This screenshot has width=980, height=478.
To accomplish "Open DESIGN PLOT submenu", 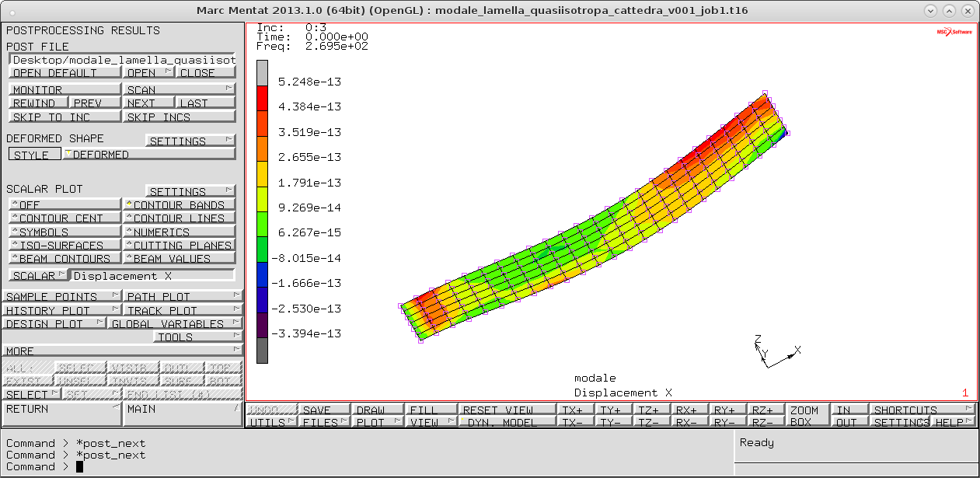I will (x=54, y=323).
